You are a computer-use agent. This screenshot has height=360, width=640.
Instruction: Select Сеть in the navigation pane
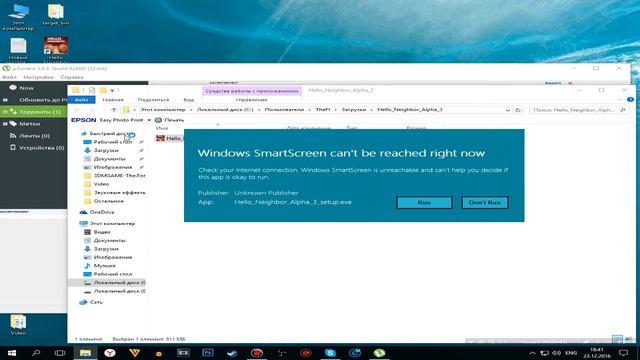tap(91, 302)
